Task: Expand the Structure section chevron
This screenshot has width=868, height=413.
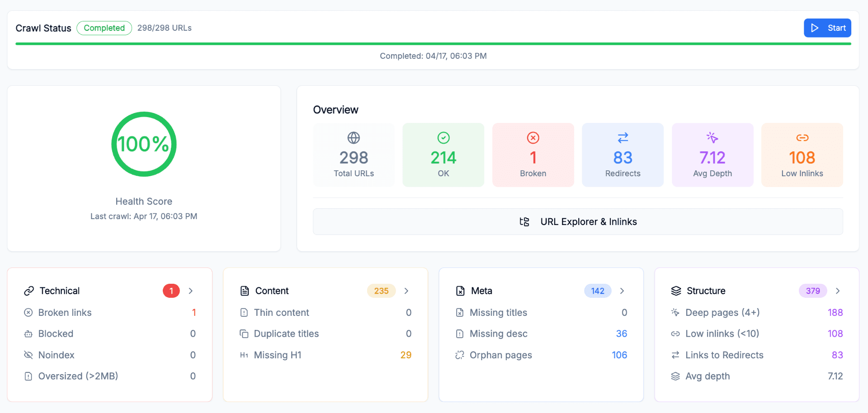Action: [838, 291]
